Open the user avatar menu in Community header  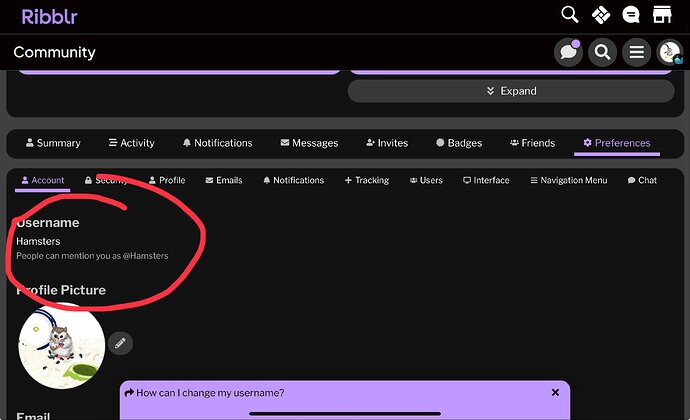click(669, 52)
